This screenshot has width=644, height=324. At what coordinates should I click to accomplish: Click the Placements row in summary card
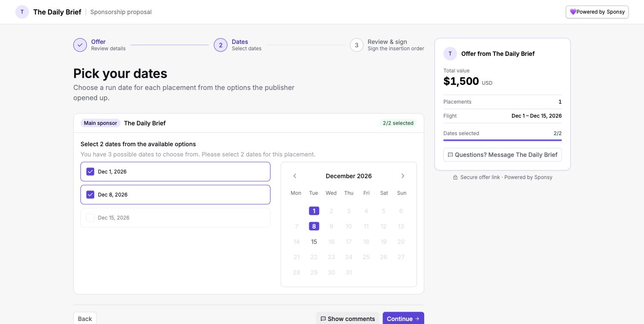[503, 102]
